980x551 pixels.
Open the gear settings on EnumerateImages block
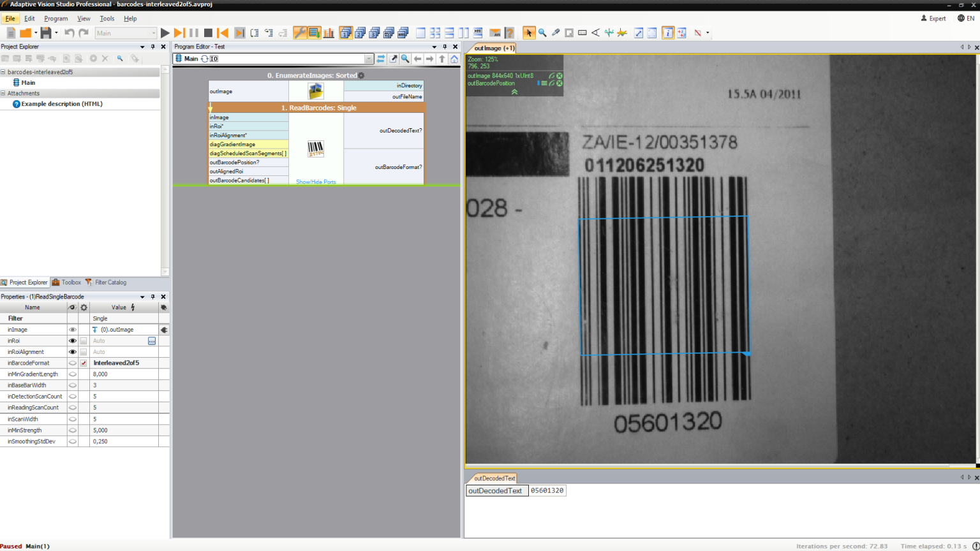(361, 75)
